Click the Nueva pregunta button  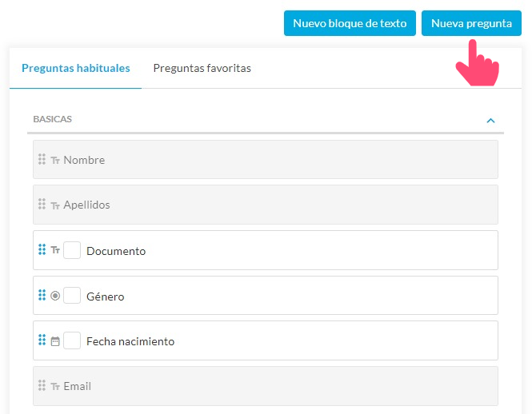471,23
